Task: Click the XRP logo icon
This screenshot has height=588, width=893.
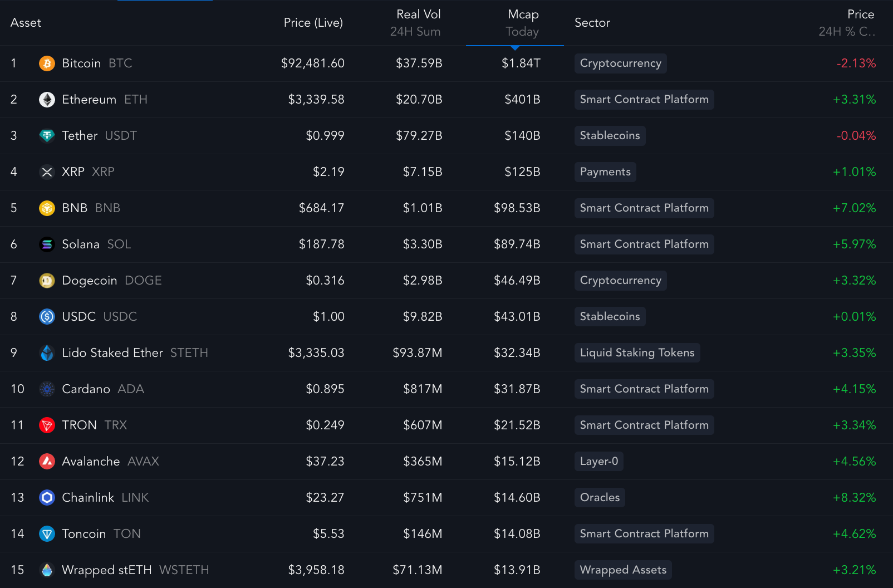Action: 47,172
